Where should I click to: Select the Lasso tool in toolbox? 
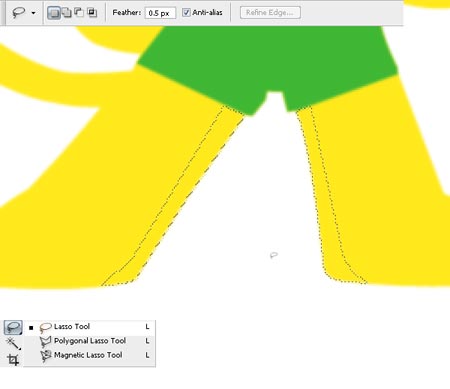[x=13, y=327]
